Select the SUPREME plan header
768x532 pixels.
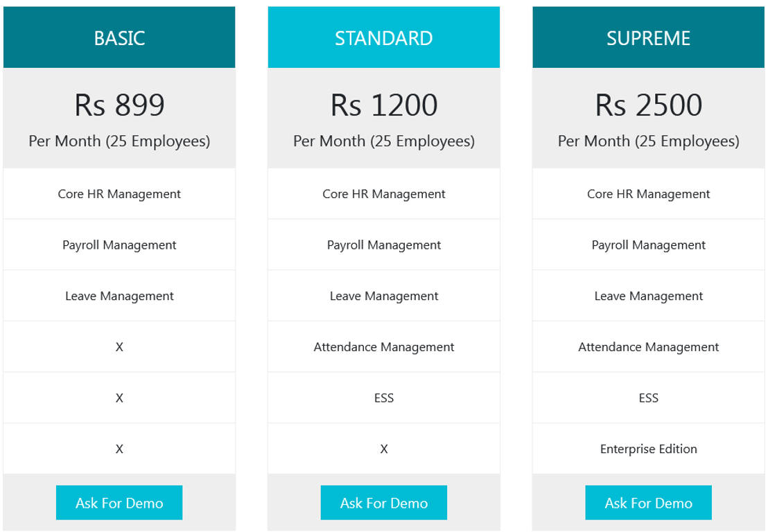click(648, 38)
